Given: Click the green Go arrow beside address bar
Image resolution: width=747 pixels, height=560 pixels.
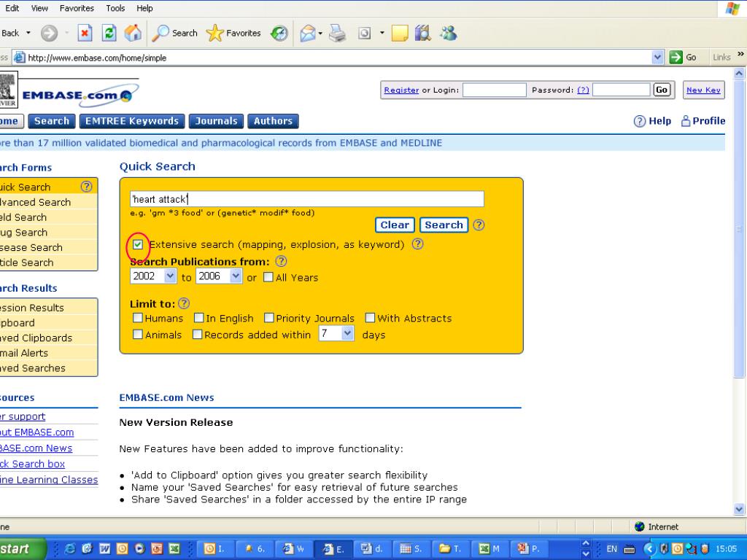Looking at the screenshot, I should (676, 58).
